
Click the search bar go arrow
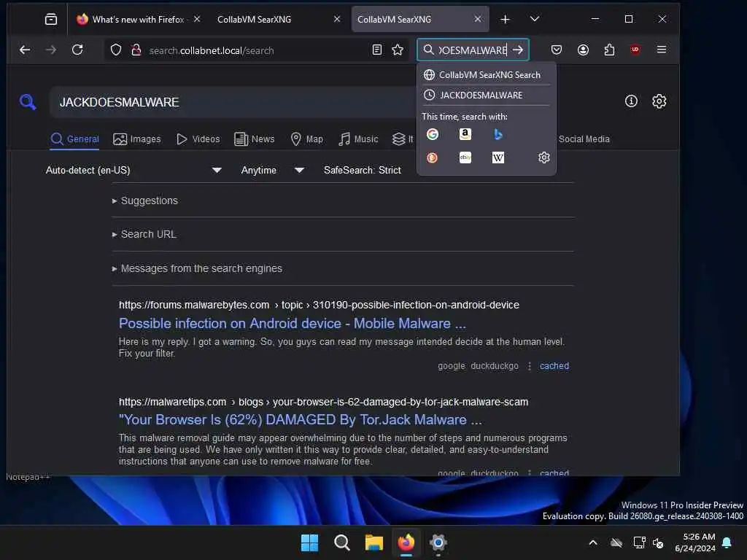[518, 50]
